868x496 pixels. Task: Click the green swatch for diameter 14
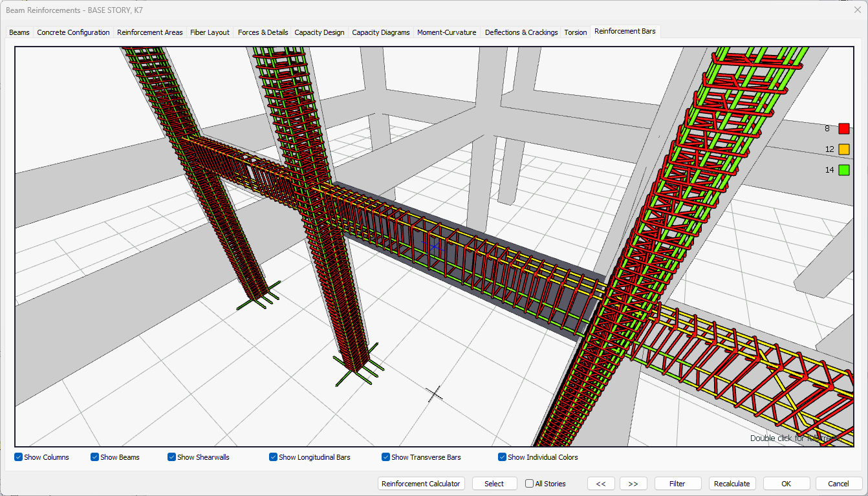(843, 170)
